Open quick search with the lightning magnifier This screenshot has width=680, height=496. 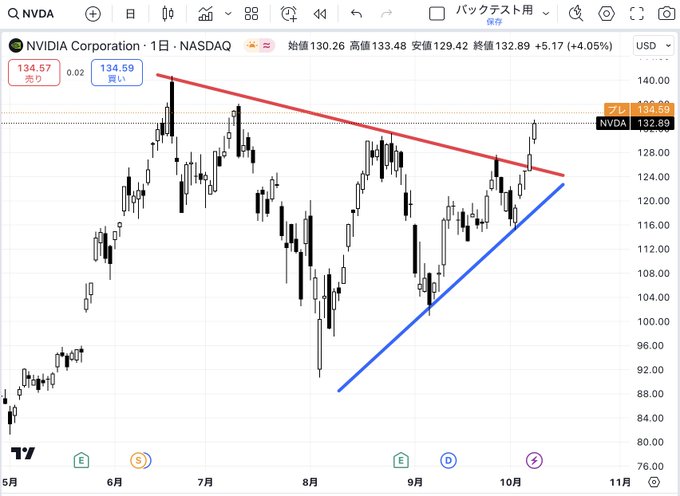tap(575, 14)
